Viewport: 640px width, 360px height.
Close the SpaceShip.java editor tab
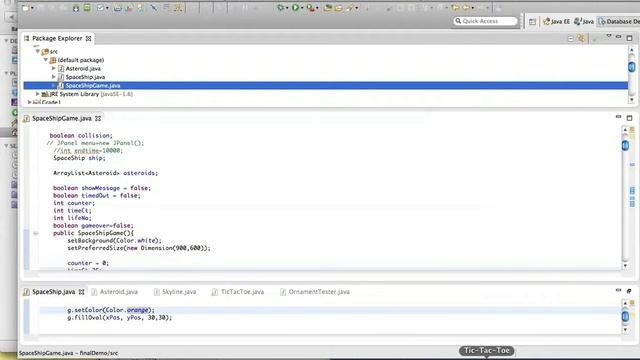(x=82, y=292)
